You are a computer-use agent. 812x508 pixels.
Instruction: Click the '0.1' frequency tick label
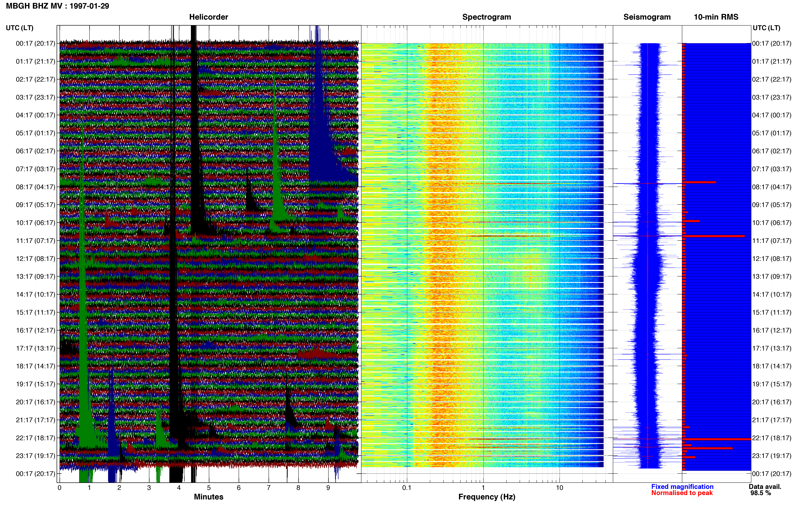click(407, 488)
